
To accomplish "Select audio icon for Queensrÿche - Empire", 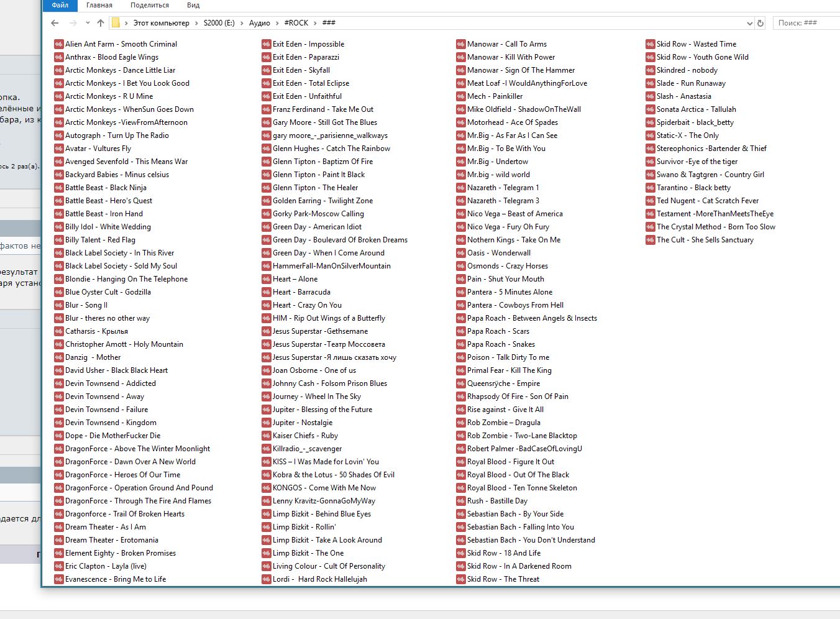I will tap(461, 383).
